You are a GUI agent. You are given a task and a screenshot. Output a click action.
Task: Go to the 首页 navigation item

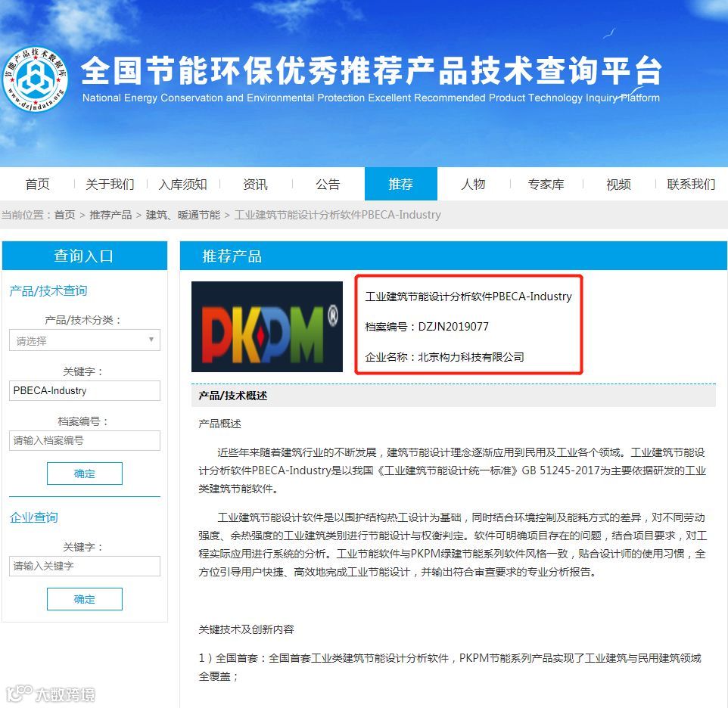[37, 185]
